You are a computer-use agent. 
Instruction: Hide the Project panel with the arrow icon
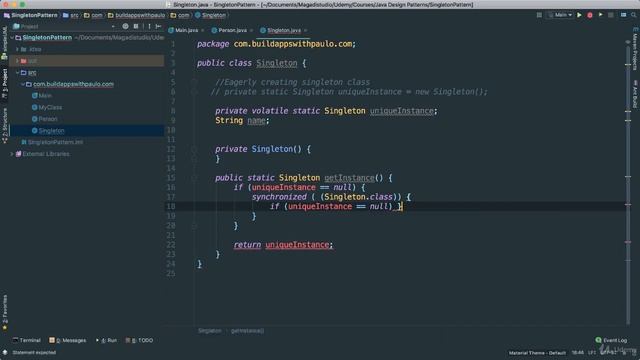158,26
